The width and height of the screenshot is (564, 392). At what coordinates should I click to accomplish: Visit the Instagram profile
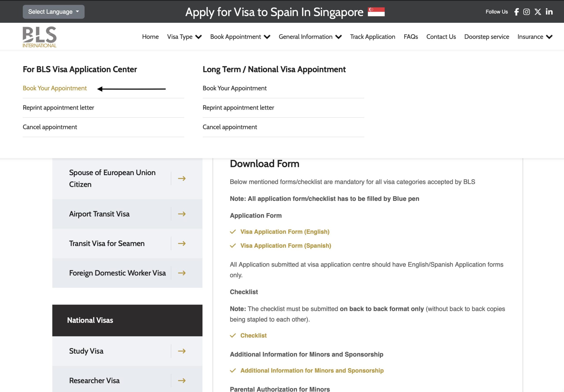526,11
